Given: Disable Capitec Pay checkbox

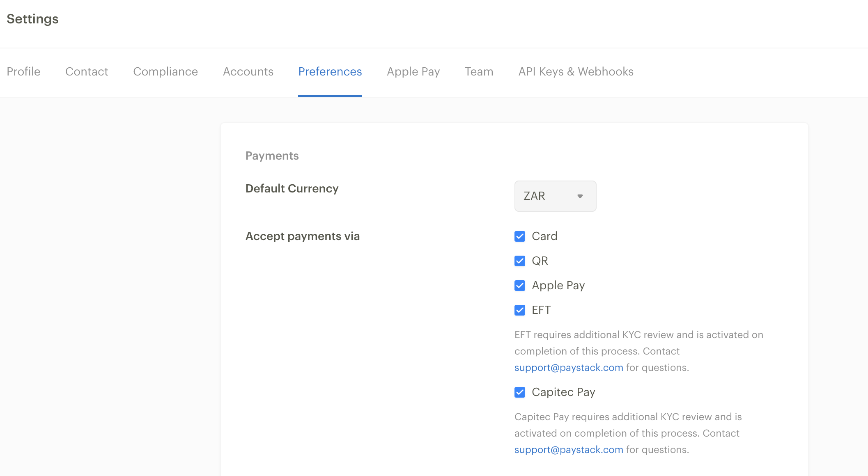Looking at the screenshot, I should click(x=520, y=392).
